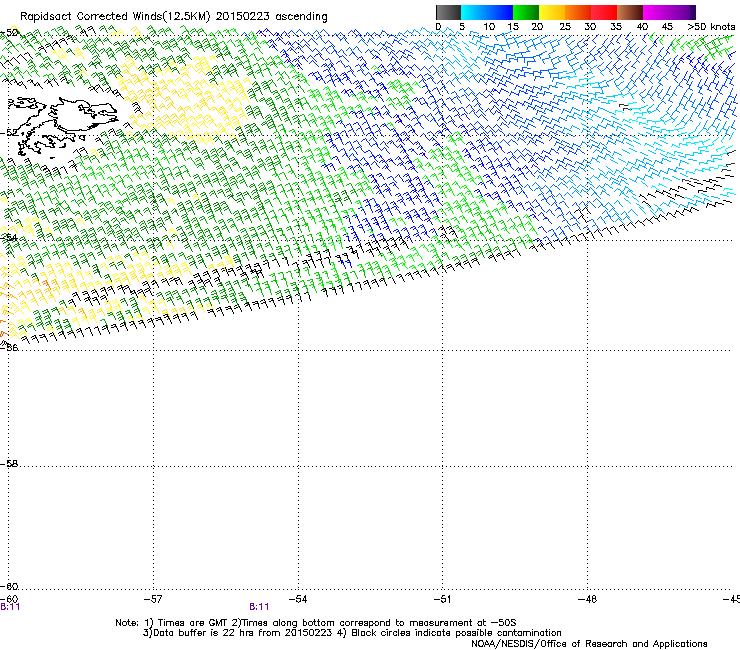
Task: Click the "40" legend scale label
Action: pyautogui.click(x=642, y=27)
